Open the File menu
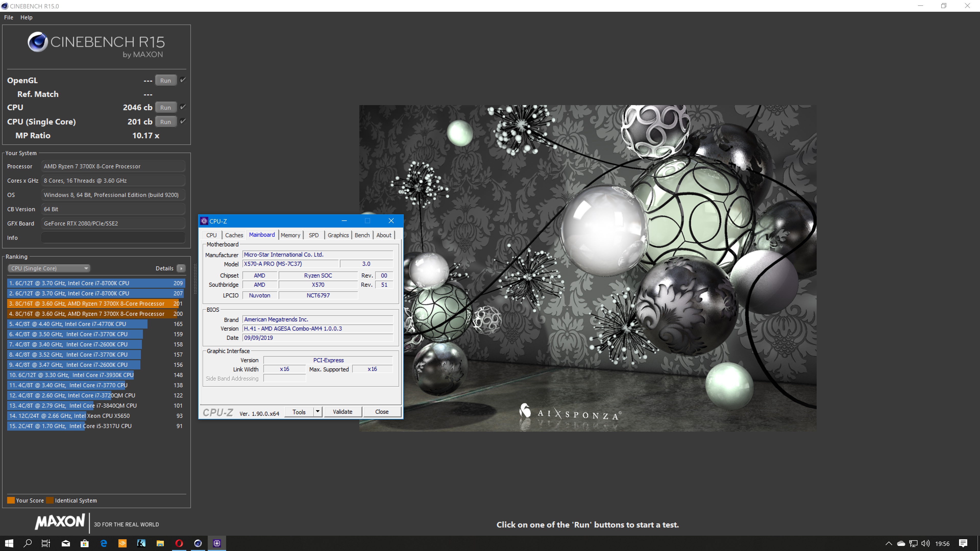Viewport: 980px width, 551px height. 8,18
